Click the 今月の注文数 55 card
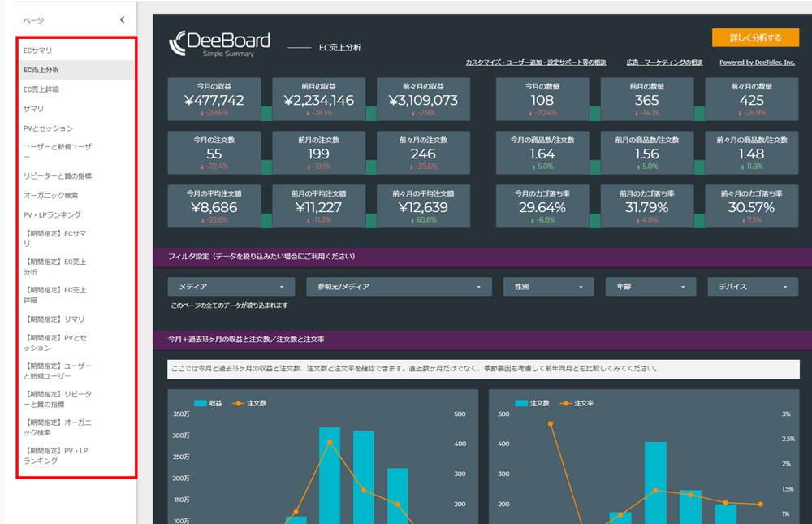The height and width of the screenshot is (524, 812). 214,153
